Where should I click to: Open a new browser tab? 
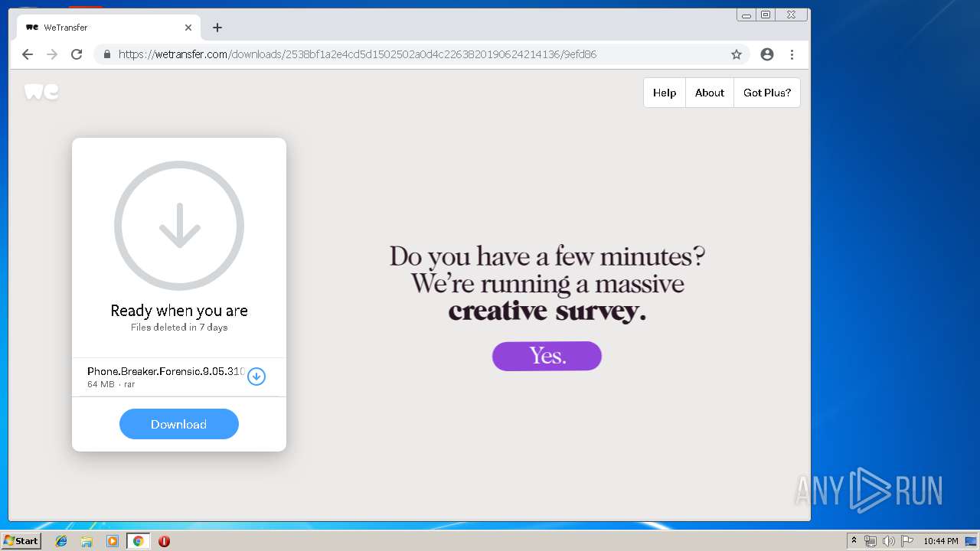217,28
